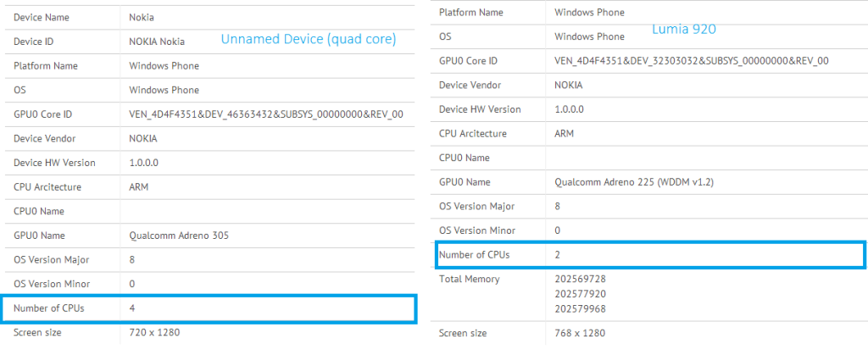
Task: Click the memory value "202577920"
Action: 580,294
